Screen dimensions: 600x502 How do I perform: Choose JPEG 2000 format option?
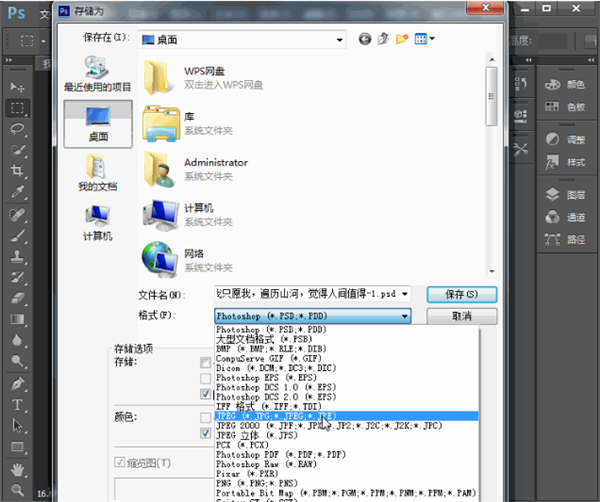(x=346, y=425)
